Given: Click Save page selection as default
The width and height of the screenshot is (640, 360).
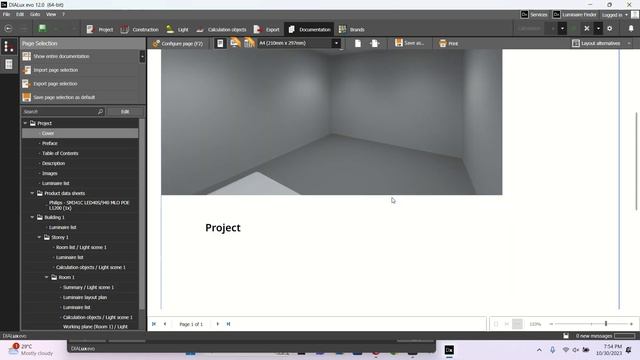Looking at the screenshot, I should 64,98.
